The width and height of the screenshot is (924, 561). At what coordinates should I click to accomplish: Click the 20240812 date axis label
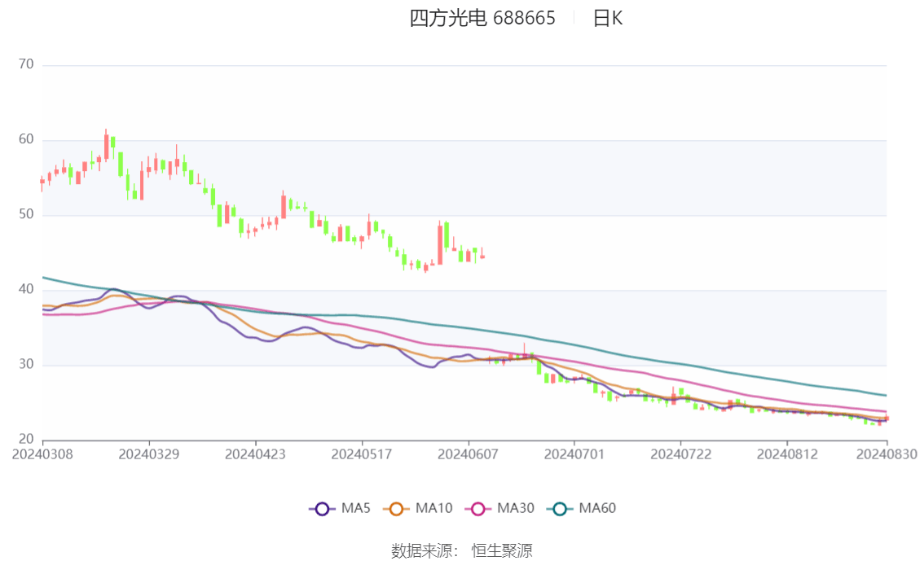point(787,454)
